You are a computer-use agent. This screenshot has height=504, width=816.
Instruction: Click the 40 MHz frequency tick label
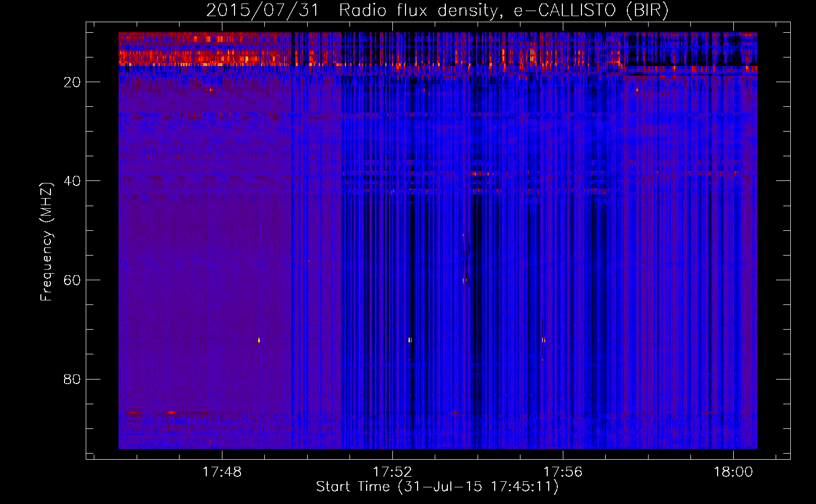72,181
